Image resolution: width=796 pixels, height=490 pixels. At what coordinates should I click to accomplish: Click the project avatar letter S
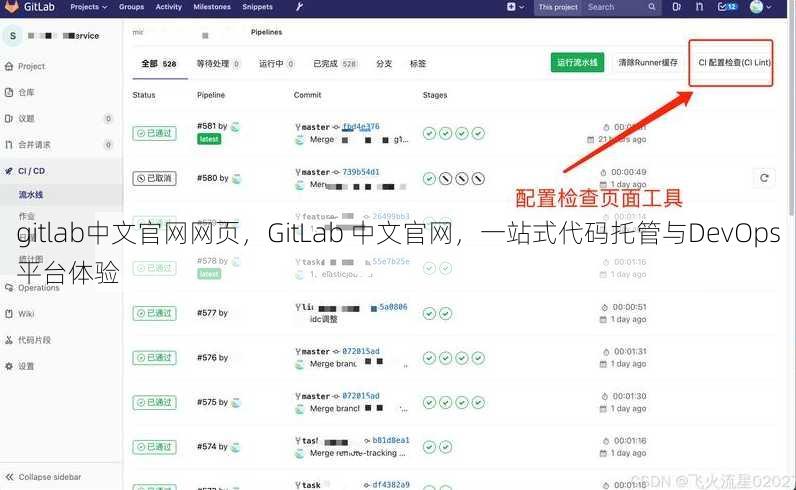tap(13, 36)
